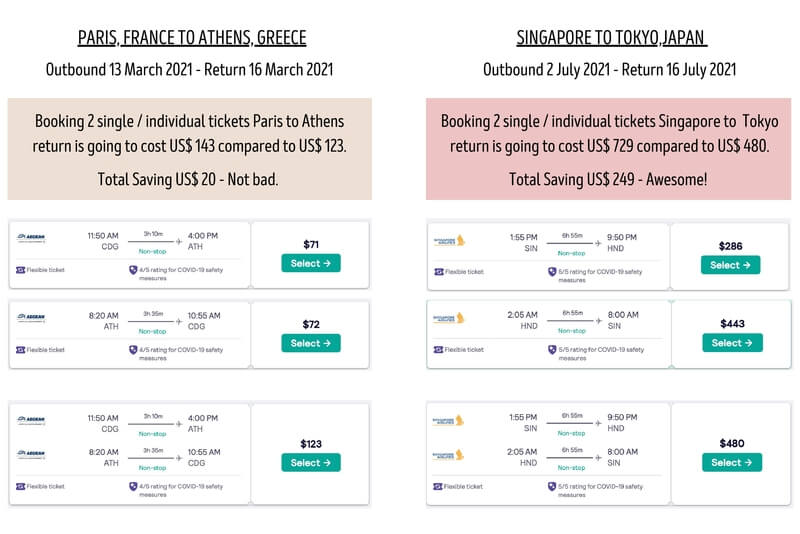Click the Paris, France to Athens, Greece heading
Viewport: 800px width, 534px height.
pyautogui.click(x=192, y=39)
